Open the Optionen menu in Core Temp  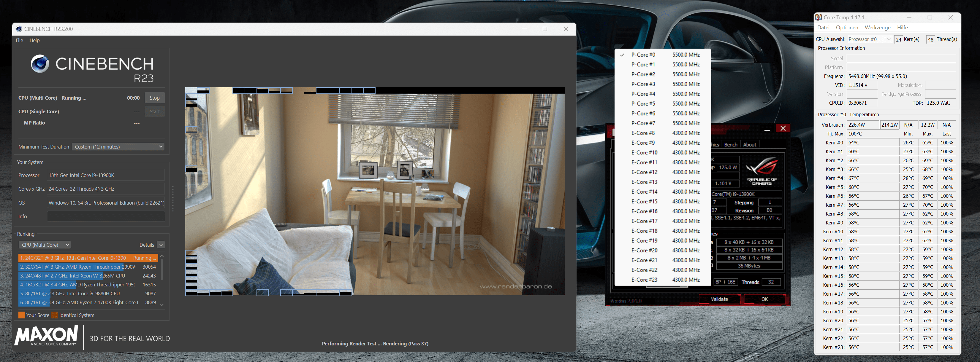(x=847, y=27)
